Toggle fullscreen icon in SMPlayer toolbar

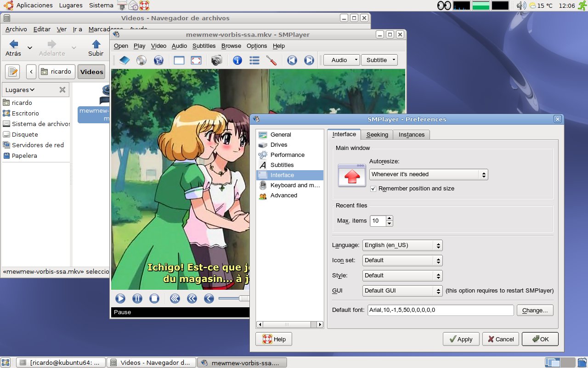point(196,60)
